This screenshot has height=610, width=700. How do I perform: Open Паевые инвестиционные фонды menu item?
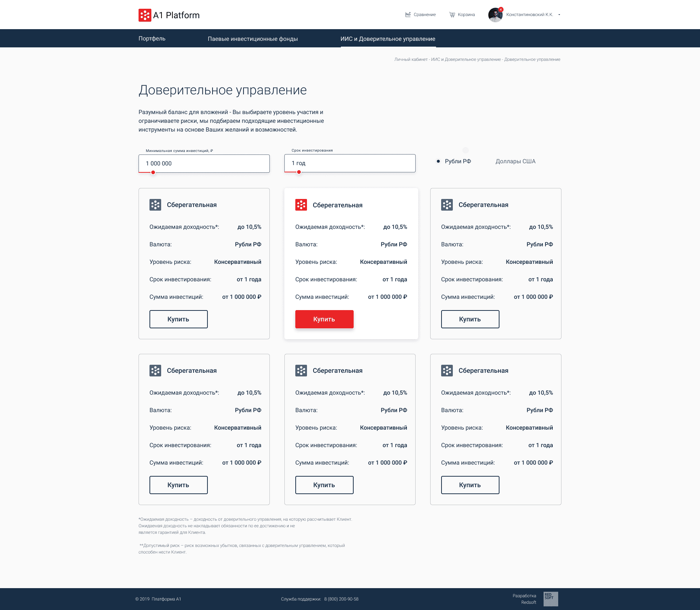click(253, 39)
